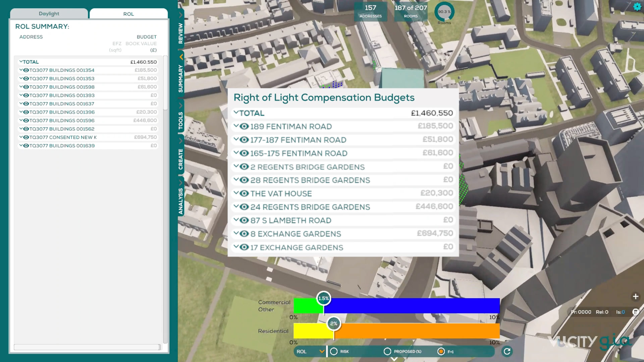Screen dimensions: 644x362
Task: Click the Residential 2% slider handle
Action: tap(333, 324)
